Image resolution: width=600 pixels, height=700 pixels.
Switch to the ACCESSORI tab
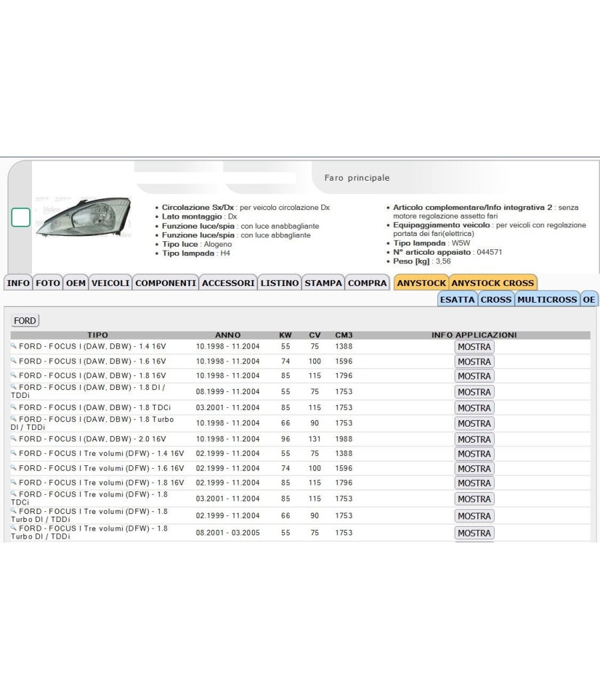point(228,283)
